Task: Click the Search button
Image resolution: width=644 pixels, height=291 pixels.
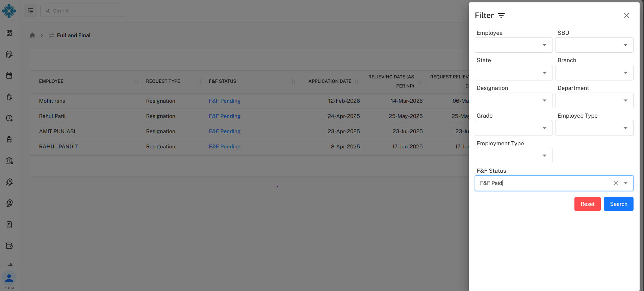Action: pos(618,204)
